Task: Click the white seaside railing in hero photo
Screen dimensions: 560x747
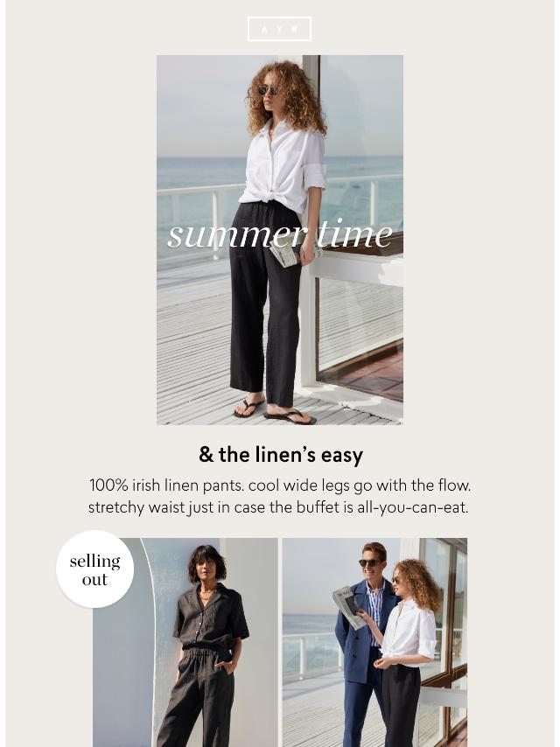Action: coord(200,210)
